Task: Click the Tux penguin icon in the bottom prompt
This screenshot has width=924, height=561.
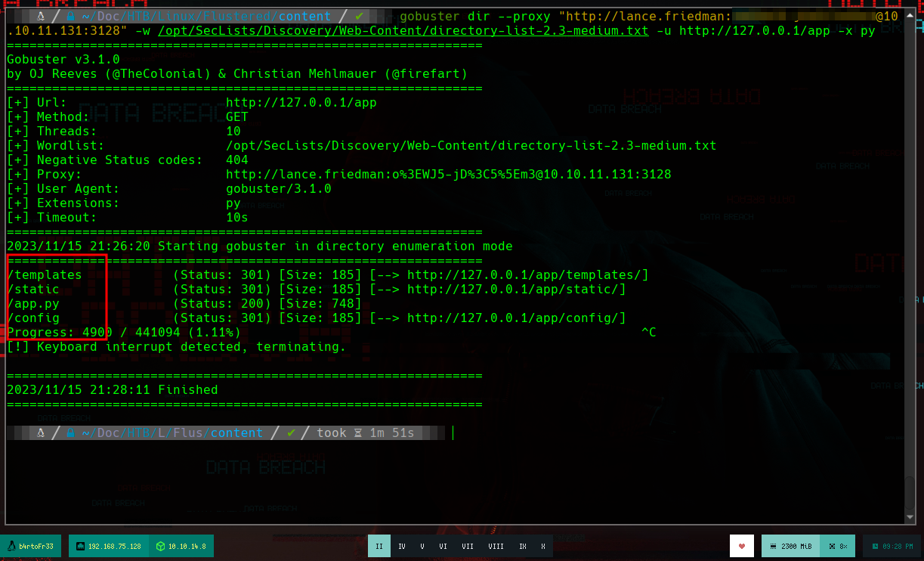Action: 41,433
